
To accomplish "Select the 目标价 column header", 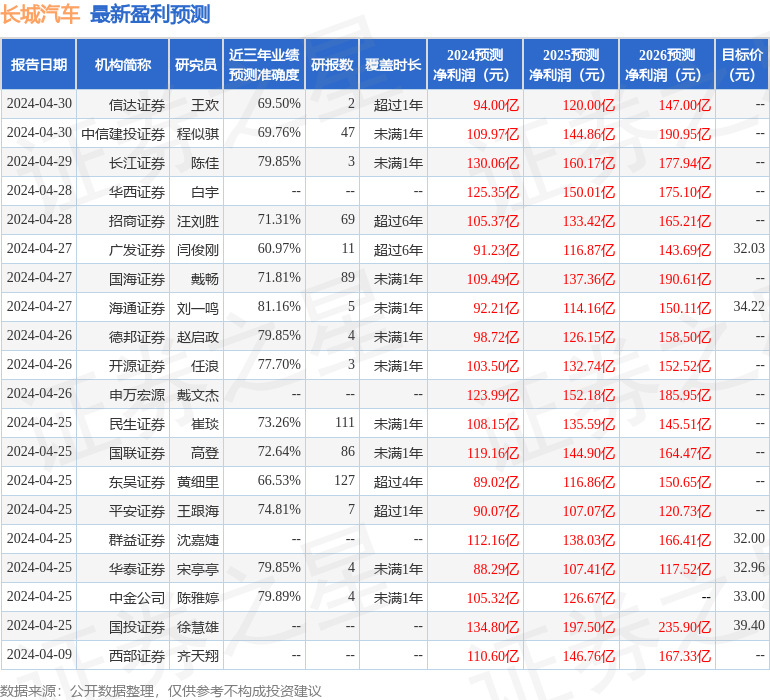I will point(742,64).
